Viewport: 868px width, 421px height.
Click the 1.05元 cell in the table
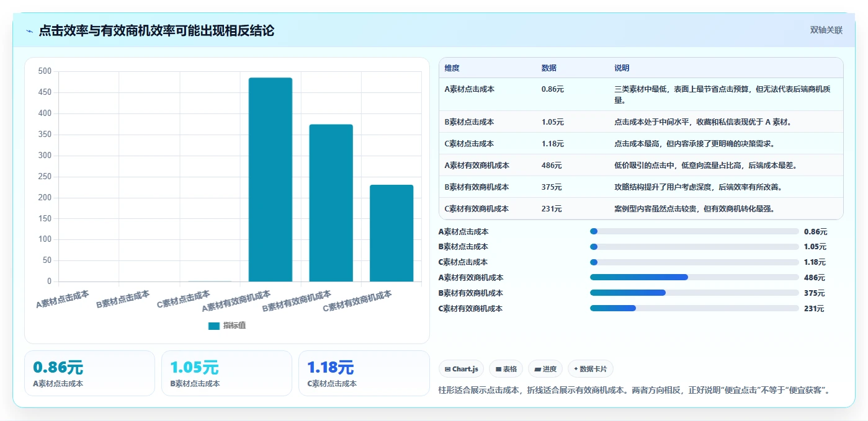point(553,122)
